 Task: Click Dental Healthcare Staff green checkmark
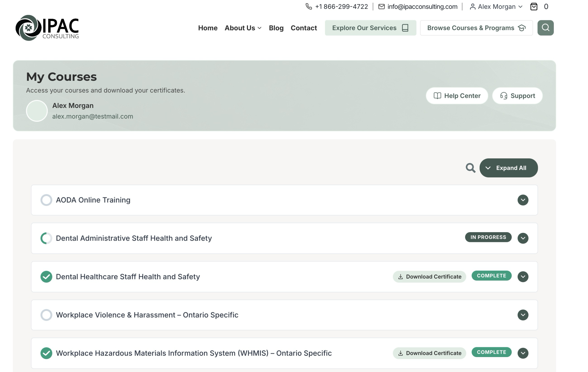tap(46, 276)
